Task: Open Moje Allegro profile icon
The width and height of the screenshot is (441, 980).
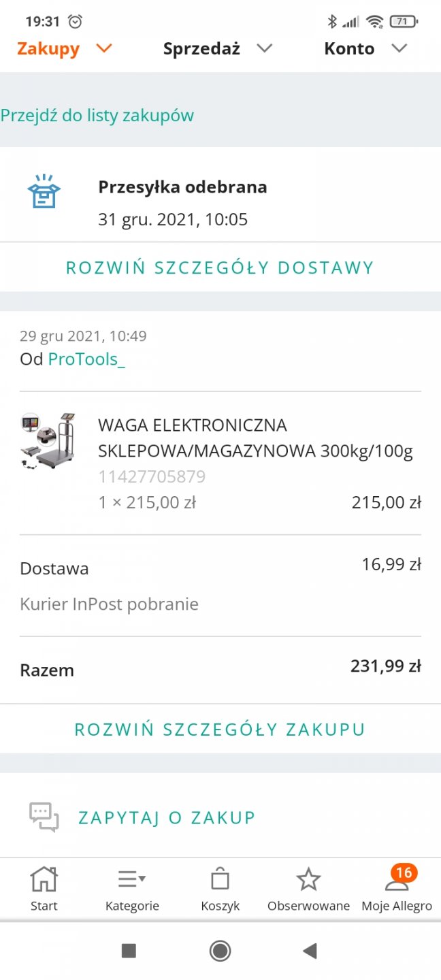Action: point(396,881)
